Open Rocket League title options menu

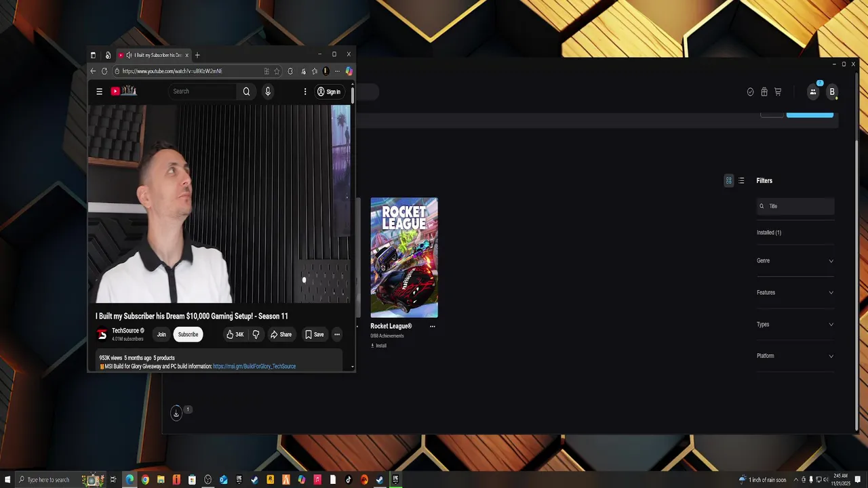click(x=432, y=326)
